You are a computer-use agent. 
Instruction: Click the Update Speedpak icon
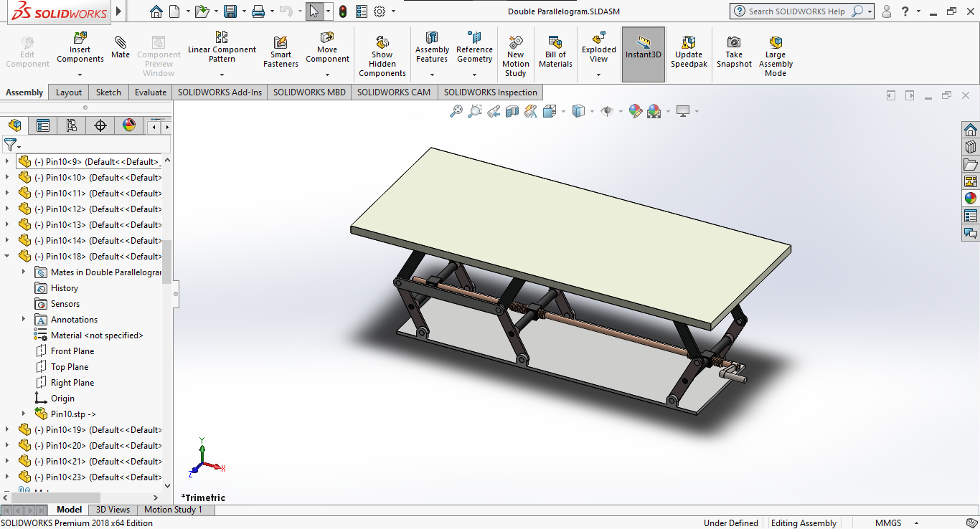(x=689, y=52)
